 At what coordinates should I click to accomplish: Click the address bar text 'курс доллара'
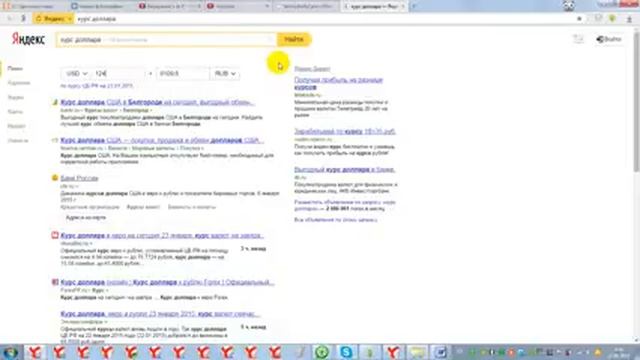[97, 19]
